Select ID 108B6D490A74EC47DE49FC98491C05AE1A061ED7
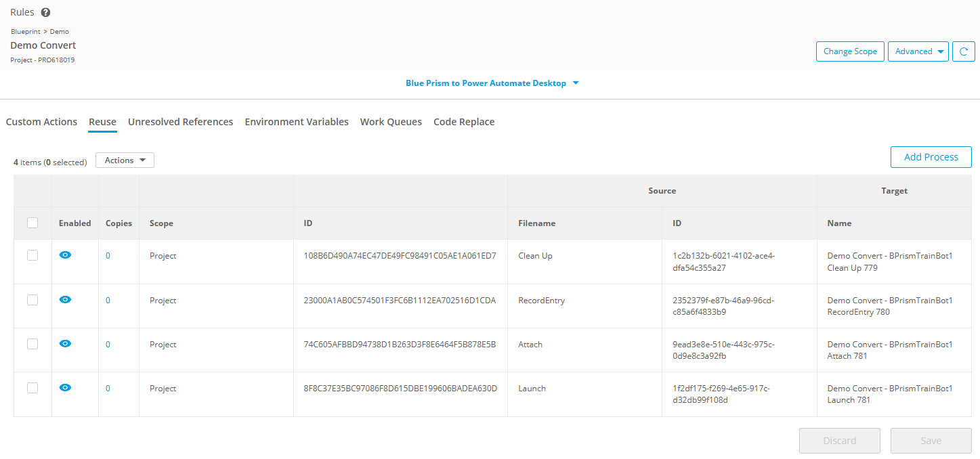The height and width of the screenshot is (459, 980). [400, 256]
